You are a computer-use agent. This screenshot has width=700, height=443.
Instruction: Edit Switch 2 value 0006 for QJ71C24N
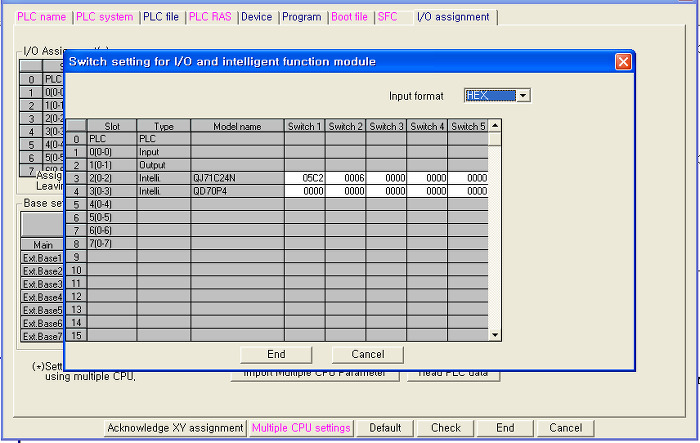(x=346, y=178)
